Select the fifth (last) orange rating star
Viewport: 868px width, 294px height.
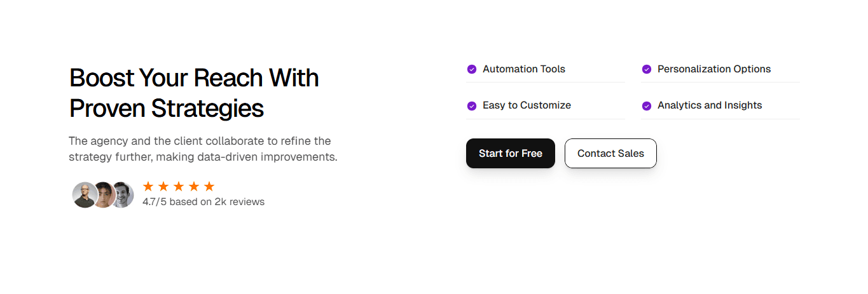click(x=209, y=186)
